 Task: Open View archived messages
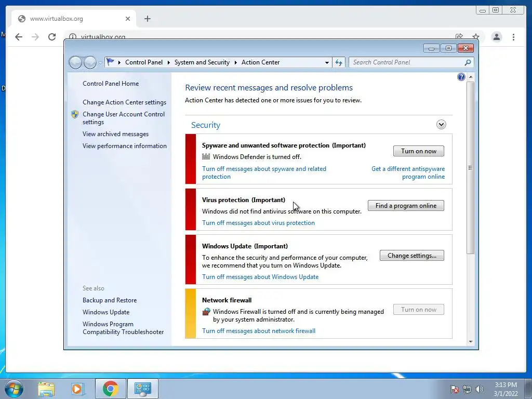pyautogui.click(x=115, y=134)
